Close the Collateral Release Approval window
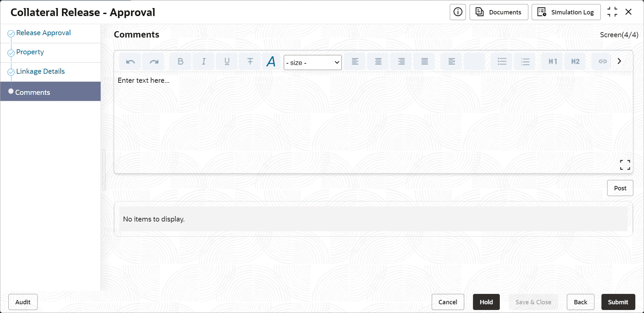Screen dimensions: 644x313 pos(629,12)
